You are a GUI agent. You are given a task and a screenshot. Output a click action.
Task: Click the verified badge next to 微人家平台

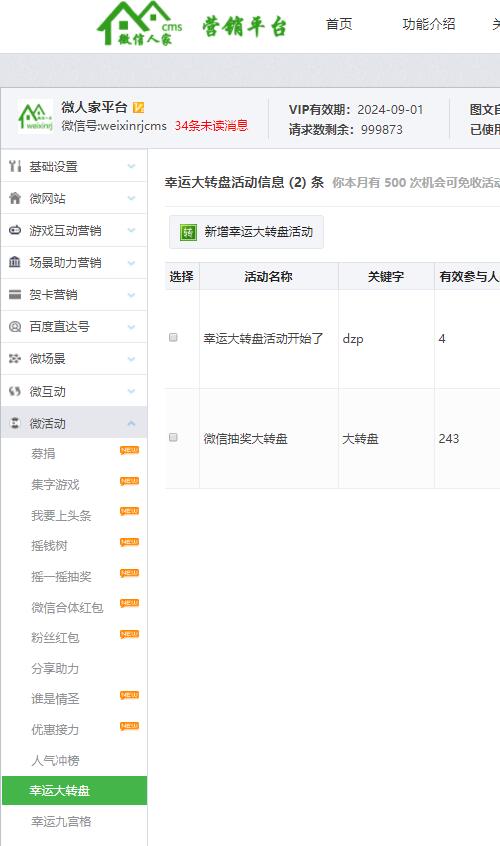138,107
